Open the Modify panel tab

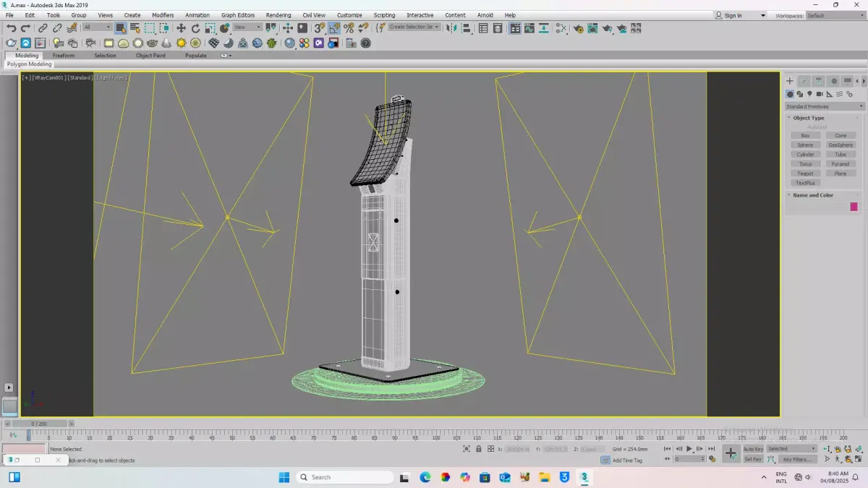[804, 81]
